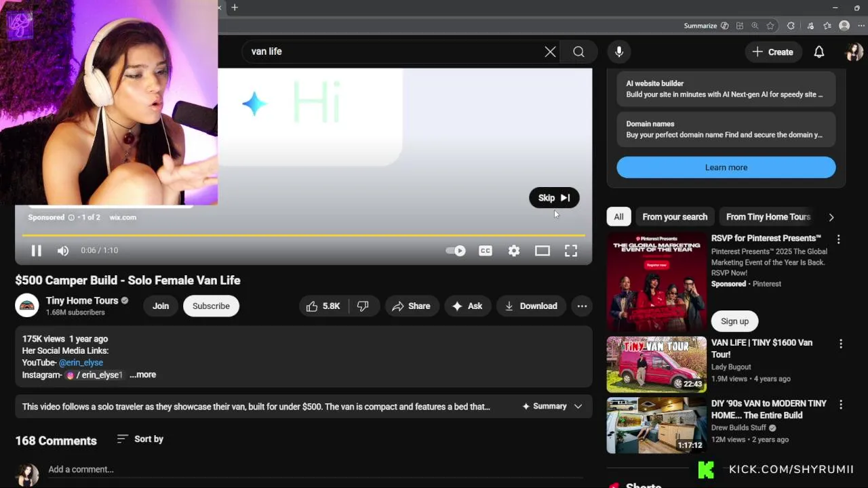This screenshot has height=488, width=868.
Task: Open YouTube account avatar menu
Action: (x=854, y=52)
